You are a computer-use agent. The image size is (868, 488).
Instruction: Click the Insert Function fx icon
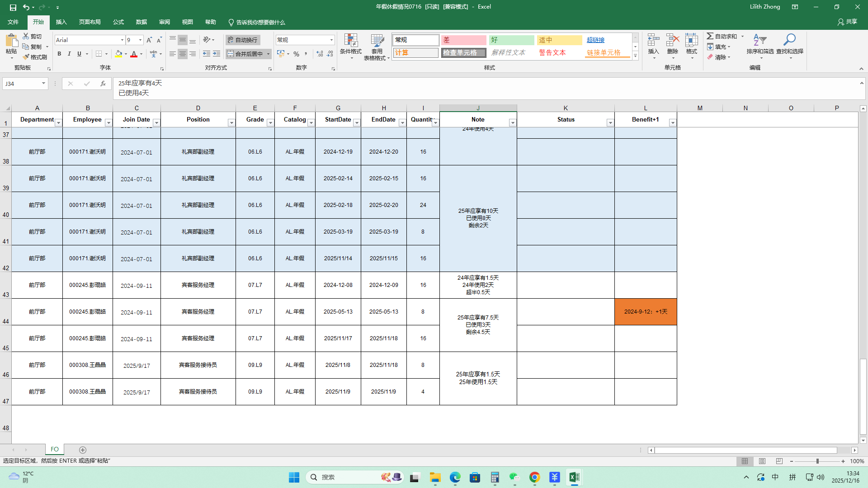coord(103,84)
